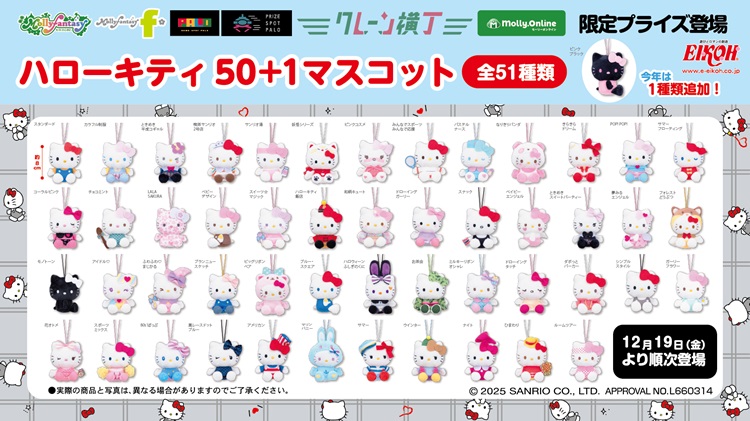750x421 pixels.
Task: Click the Molly Fantasy f logo
Action: click(131, 23)
